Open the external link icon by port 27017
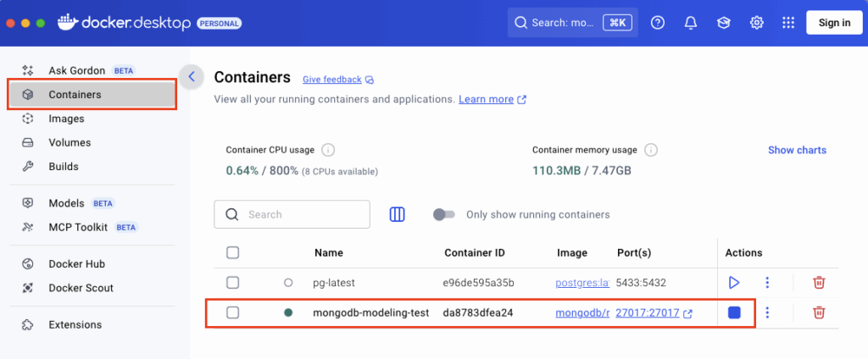This screenshot has height=359, width=868. pyautogui.click(x=687, y=313)
